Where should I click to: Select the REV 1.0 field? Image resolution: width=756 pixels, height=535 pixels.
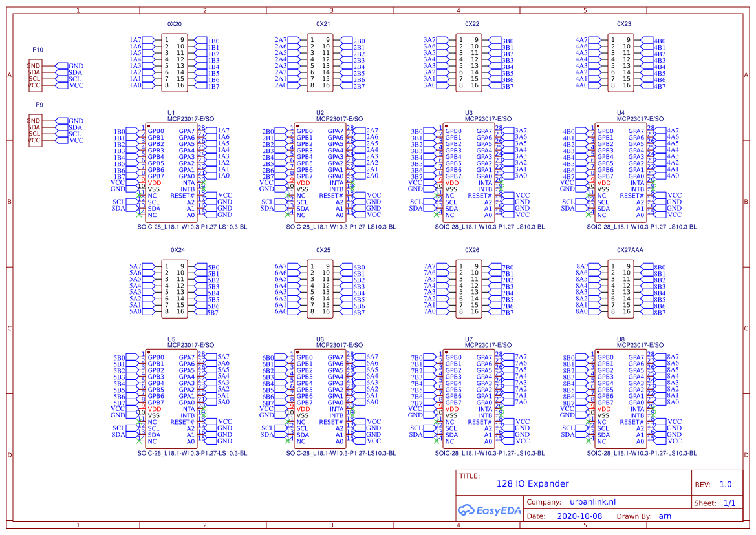click(713, 485)
